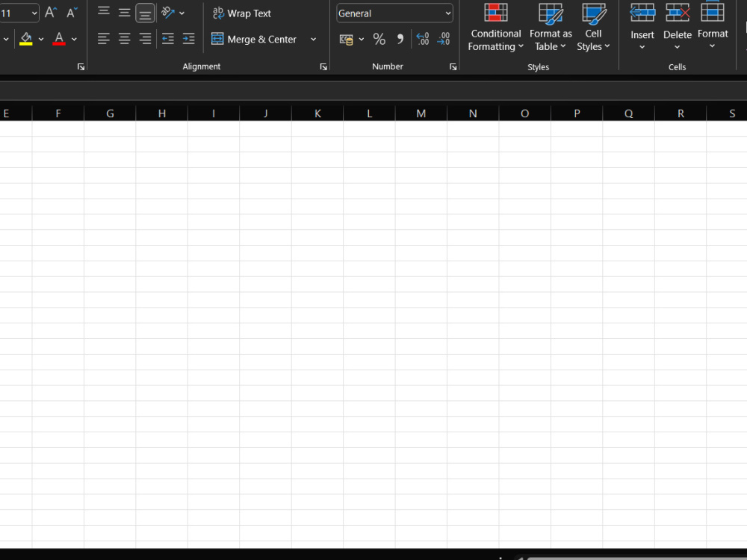Decrease indent of cell contents

pyautogui.click(x=167, y=39)
